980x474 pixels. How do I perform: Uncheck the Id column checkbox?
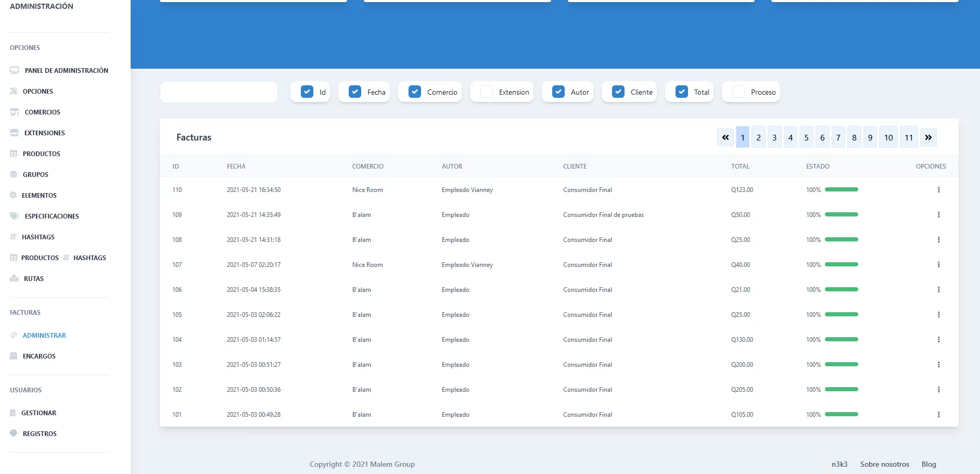click(x=307, y=92)
